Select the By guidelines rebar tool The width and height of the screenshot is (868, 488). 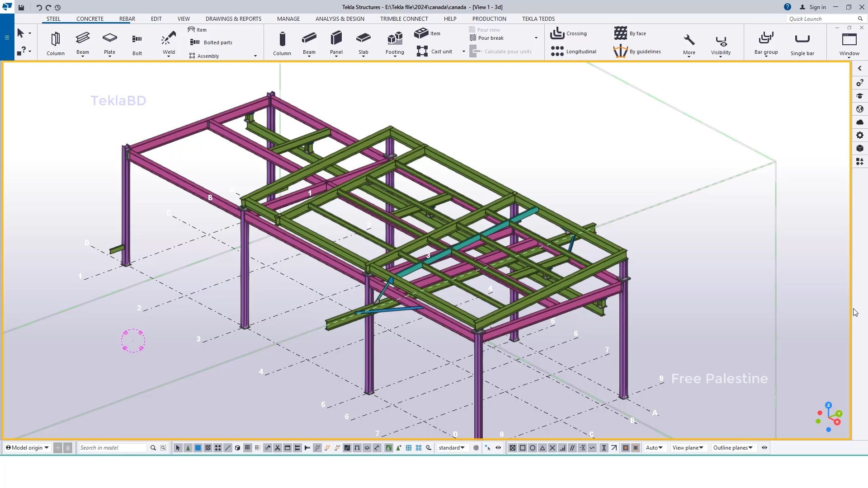638,51
